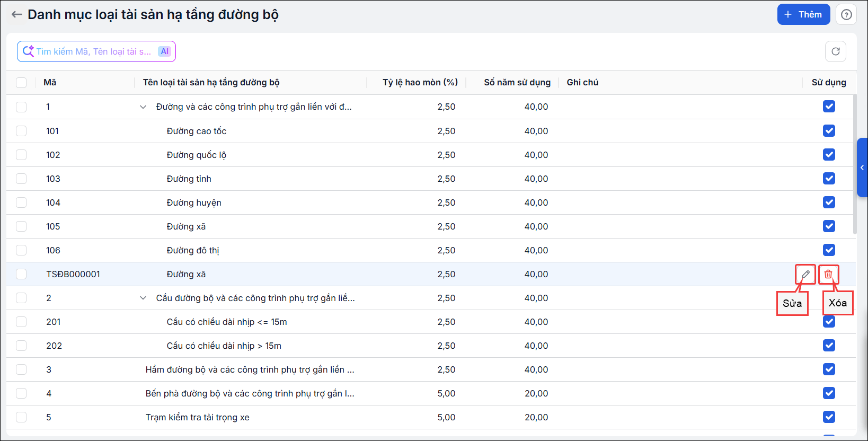Select the checkbox for row 101
868x441 pixels.
click(x=21, y=131)
